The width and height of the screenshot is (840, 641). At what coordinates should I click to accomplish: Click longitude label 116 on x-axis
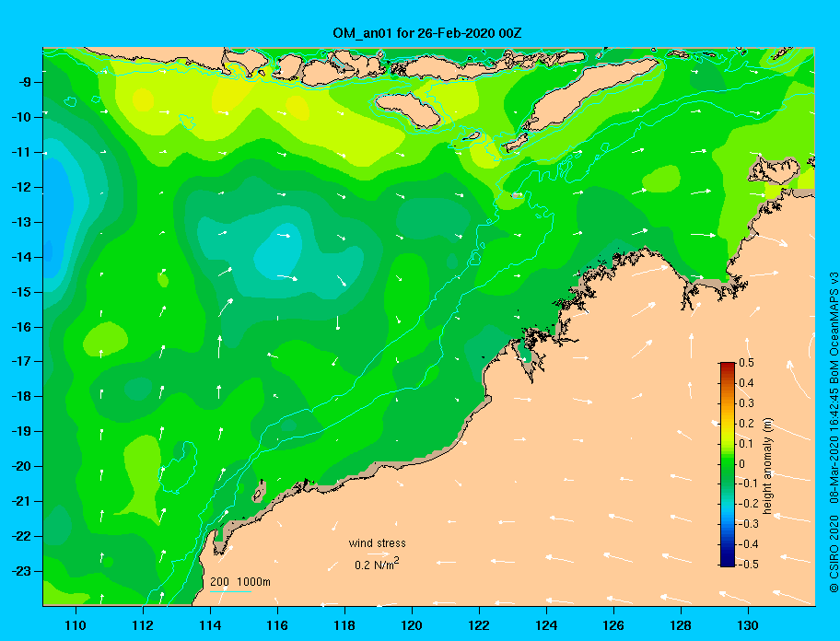[x=277, y=625]
